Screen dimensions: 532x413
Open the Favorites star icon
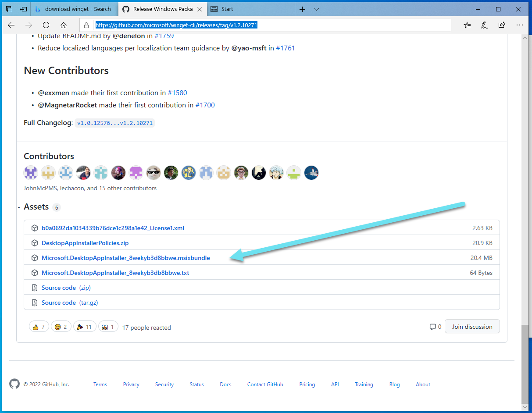click(467, 25)
